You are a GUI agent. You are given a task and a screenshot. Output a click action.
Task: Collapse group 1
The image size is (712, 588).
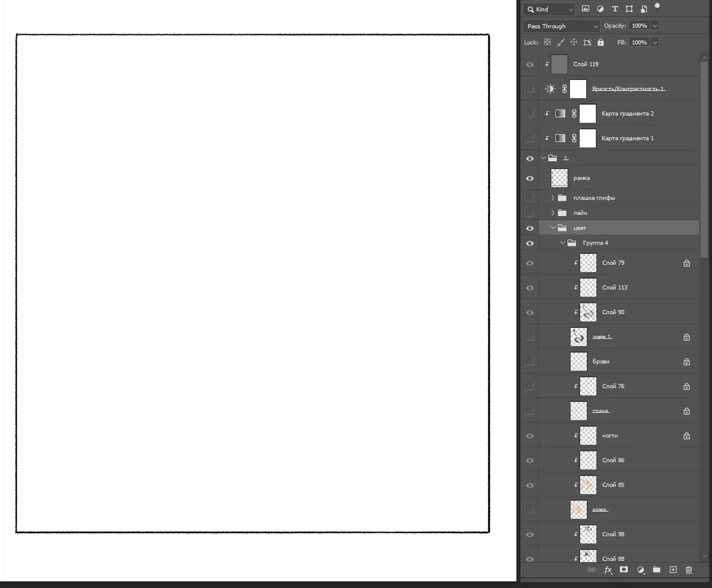click(x=543, y=158)
